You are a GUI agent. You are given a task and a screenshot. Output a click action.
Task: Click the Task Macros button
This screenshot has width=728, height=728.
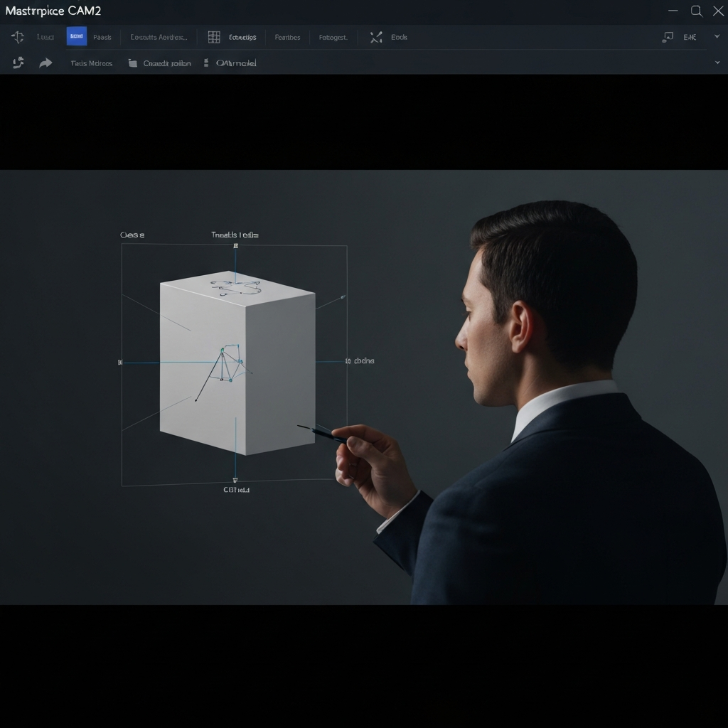92,63
